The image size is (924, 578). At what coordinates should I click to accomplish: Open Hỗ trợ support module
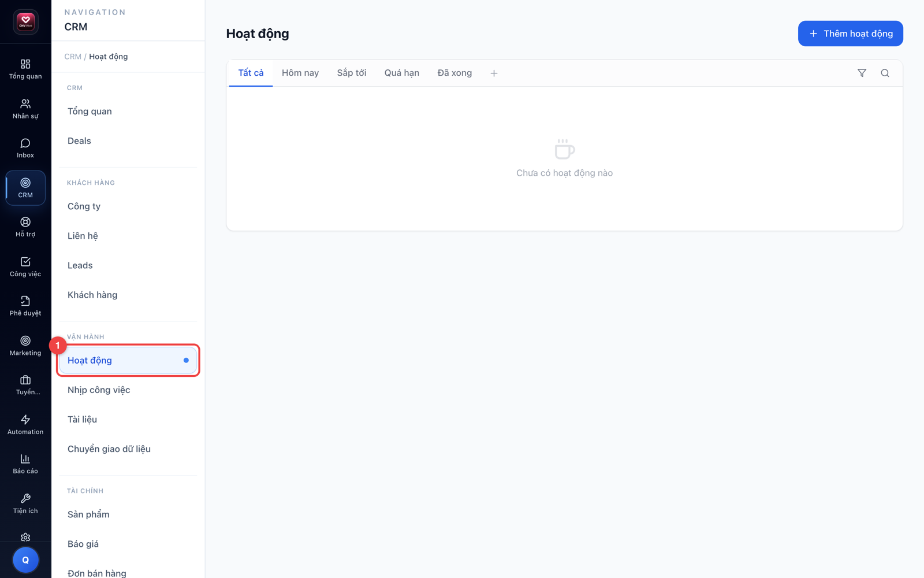coord(25,227)
